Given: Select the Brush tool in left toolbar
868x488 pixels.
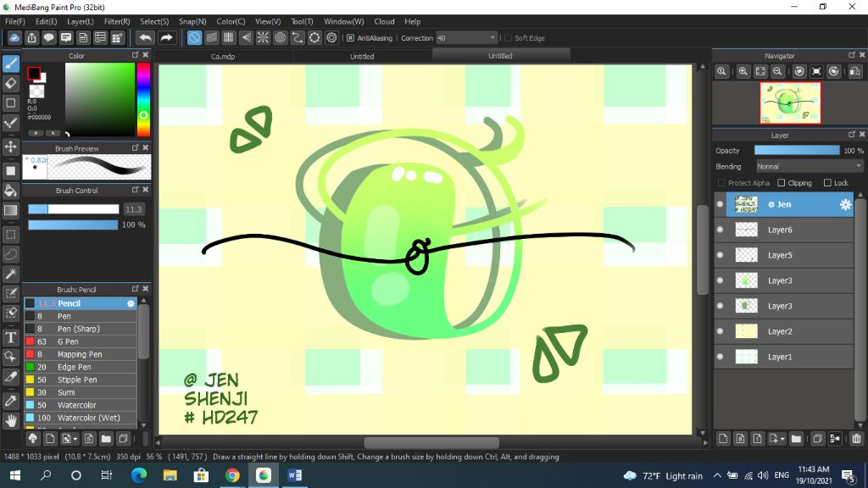Looking at the screenshot, I should pos(10,64).
